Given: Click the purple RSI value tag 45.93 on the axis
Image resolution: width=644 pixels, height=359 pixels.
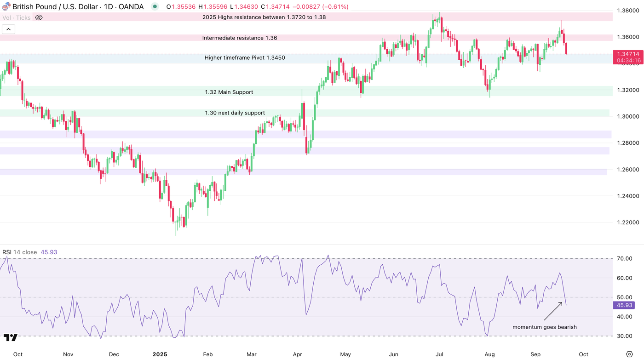Looking at the screenshot, I should pos(624,305).
